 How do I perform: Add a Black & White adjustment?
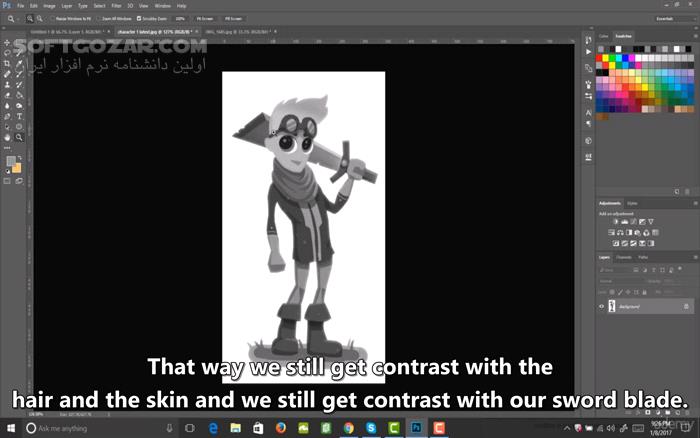pos(629,233)
